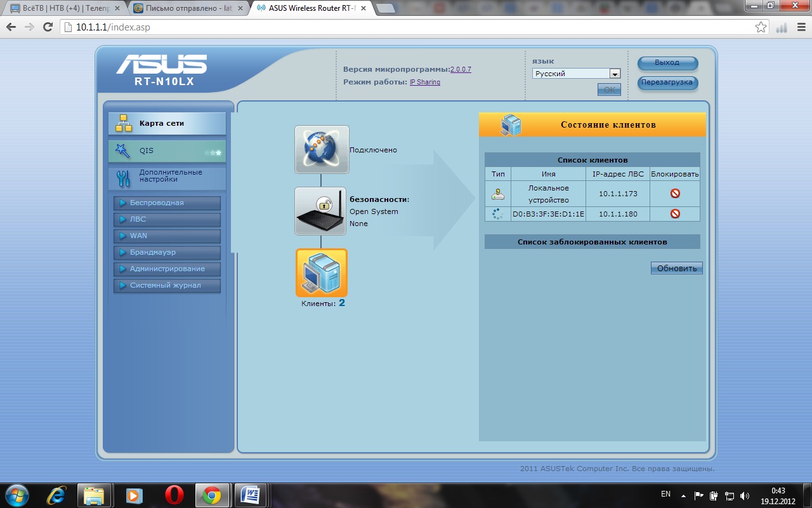The height and width of the screenshot is (508, 812).
Task: Click the QIS magic wand icon
Action: click(x=122, y=151)
